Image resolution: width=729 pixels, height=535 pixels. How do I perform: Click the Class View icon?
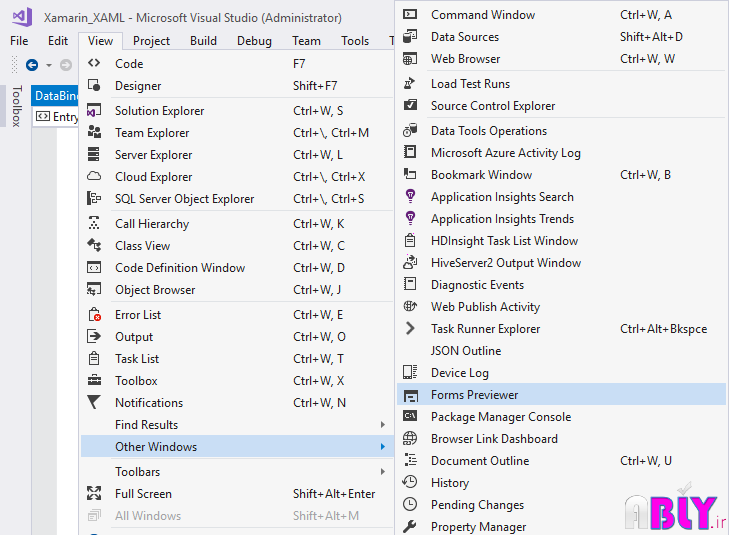click(x=94, y=245)
